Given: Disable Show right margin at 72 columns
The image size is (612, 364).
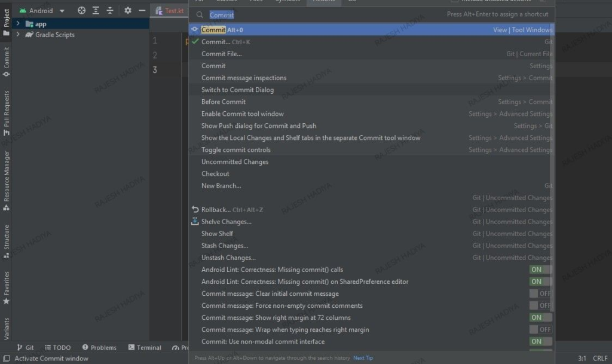Looking at the screenshot, I should (x=539, y=317).
